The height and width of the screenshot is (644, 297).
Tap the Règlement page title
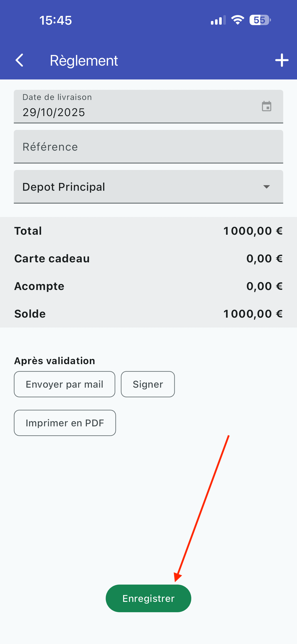click(84, 61)
